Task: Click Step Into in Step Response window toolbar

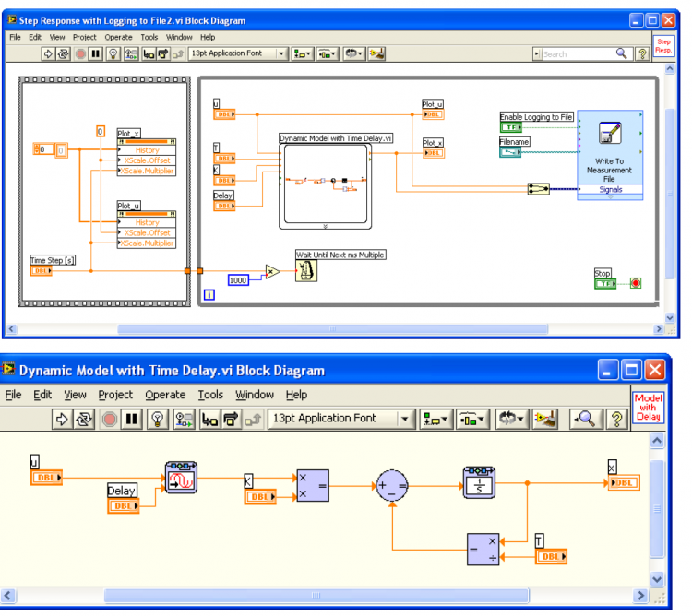Action: click(149, 53)
